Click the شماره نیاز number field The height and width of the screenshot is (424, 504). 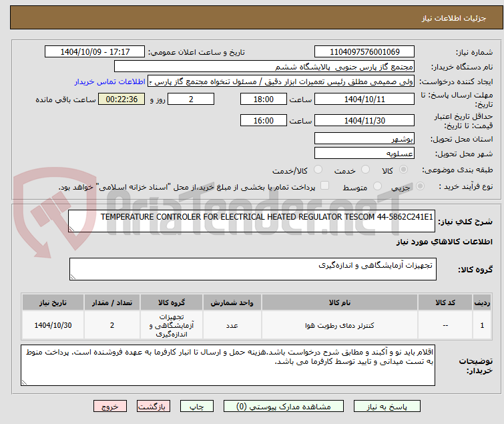coord(364,52)
